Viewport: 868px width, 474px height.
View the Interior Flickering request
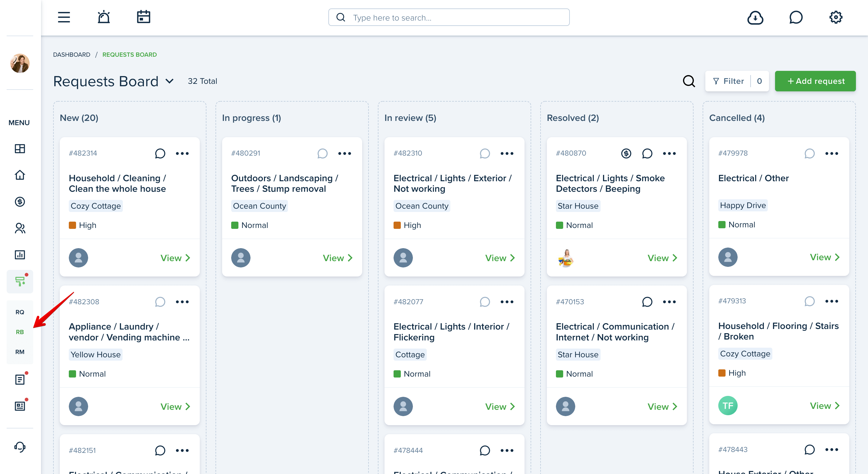[x=500, y=407]
